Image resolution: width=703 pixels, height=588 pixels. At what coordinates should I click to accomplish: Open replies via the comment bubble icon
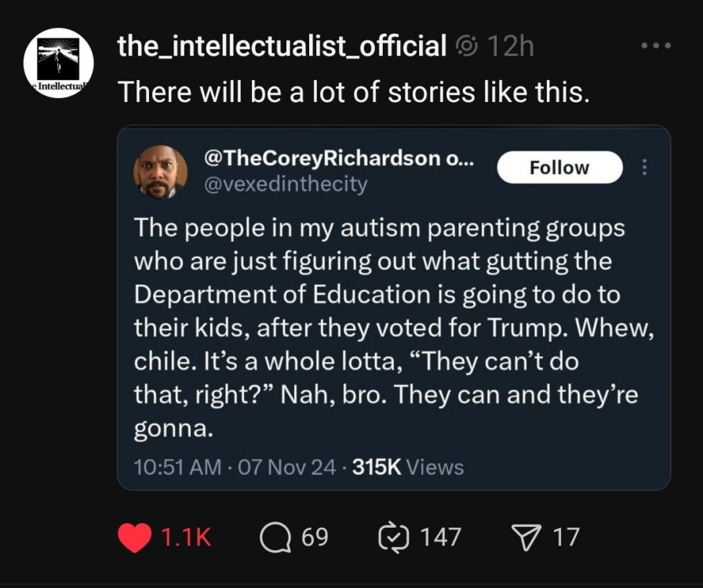[276, 537]
